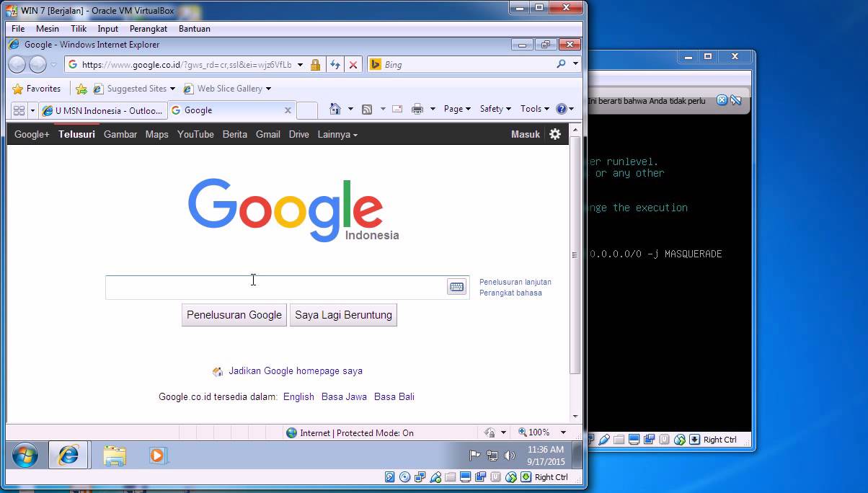
Task: Click display indicator in WIN 7 VM status bar
Action: pyautogui.click(x=466, y=477)
